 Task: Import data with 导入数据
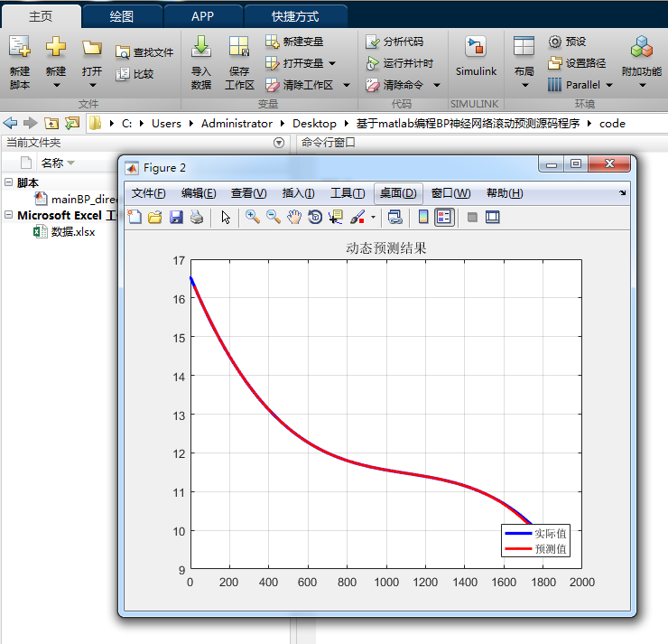pyautogui.click(x=201, y=62)
